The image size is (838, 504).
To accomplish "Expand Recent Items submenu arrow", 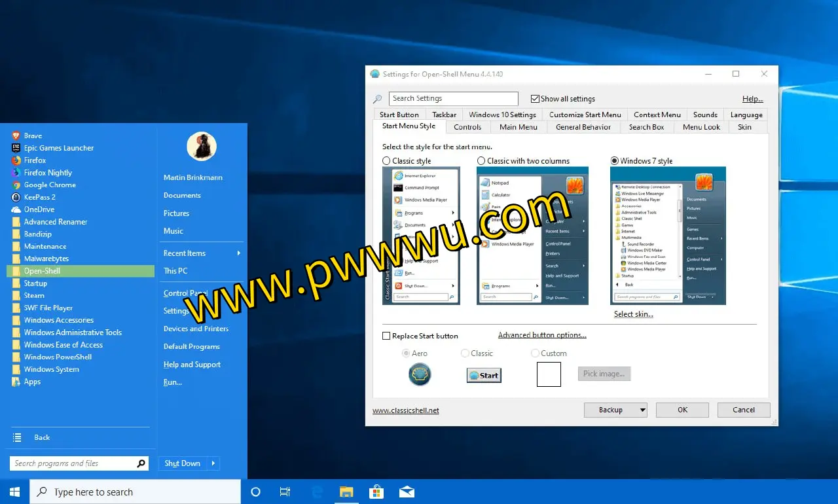I will pos(239,253).
